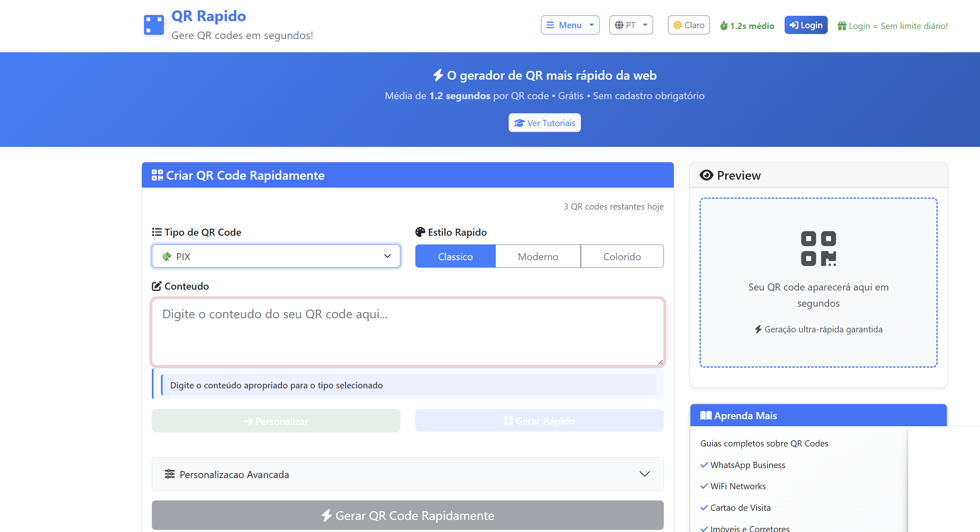Click the QR Rapido logo icon
Viewport: 980px width, 532px height.
pyautogui.click(x=154, y=25)
